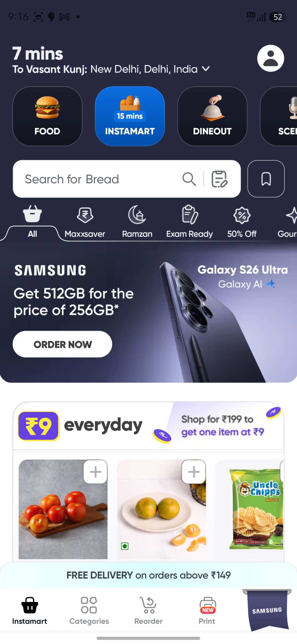Select the Ramzan category icon

point(137,215)
